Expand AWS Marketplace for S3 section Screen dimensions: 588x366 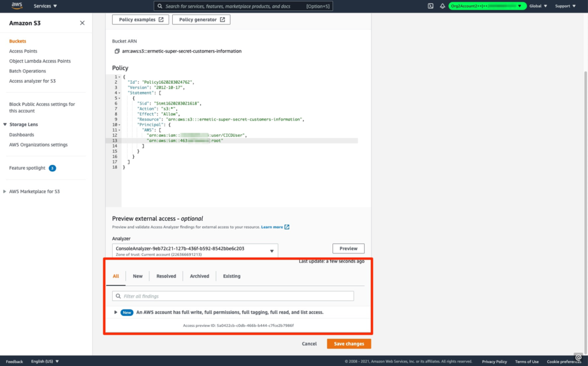5,191
